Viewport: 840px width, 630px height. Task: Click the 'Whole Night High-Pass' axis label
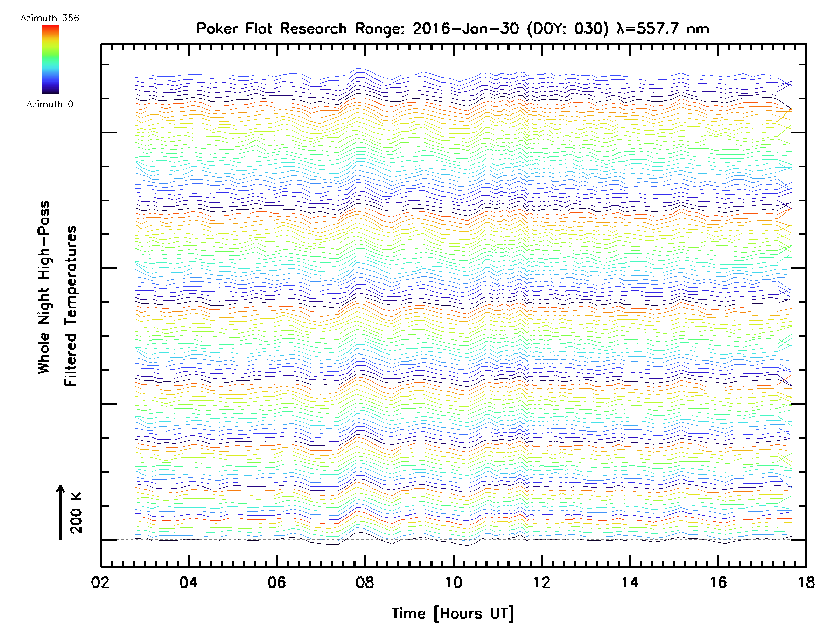[44, 287]
